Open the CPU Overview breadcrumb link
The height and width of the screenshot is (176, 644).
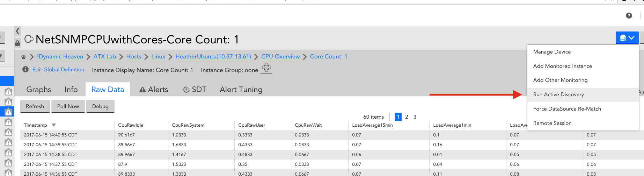[x=280, y=57]
